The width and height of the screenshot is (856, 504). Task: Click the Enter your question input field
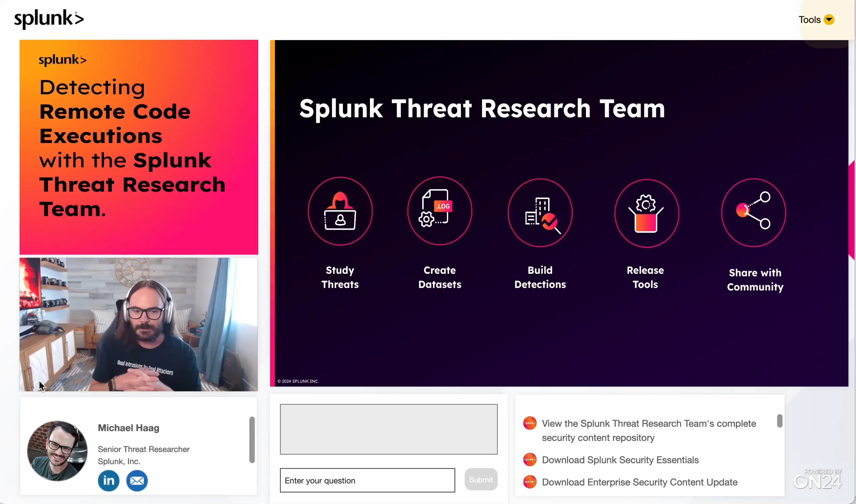(367, 480)
